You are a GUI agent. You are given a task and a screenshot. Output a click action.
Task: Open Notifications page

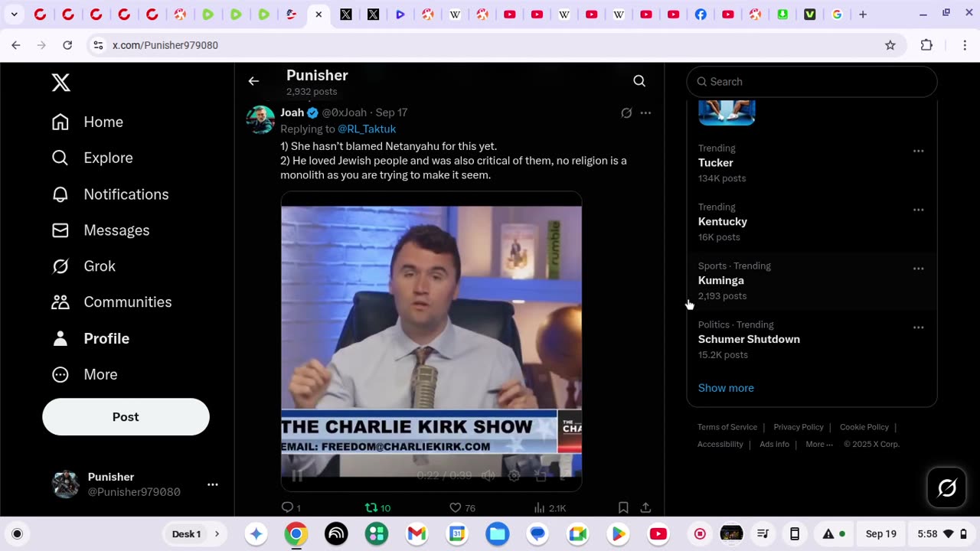pyautogui.click(x=110, y=194)
